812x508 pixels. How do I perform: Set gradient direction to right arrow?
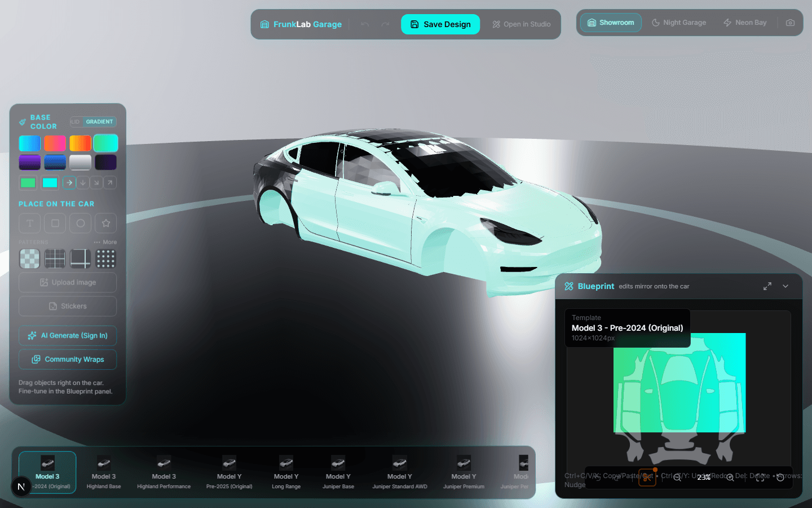pos(69,182)
